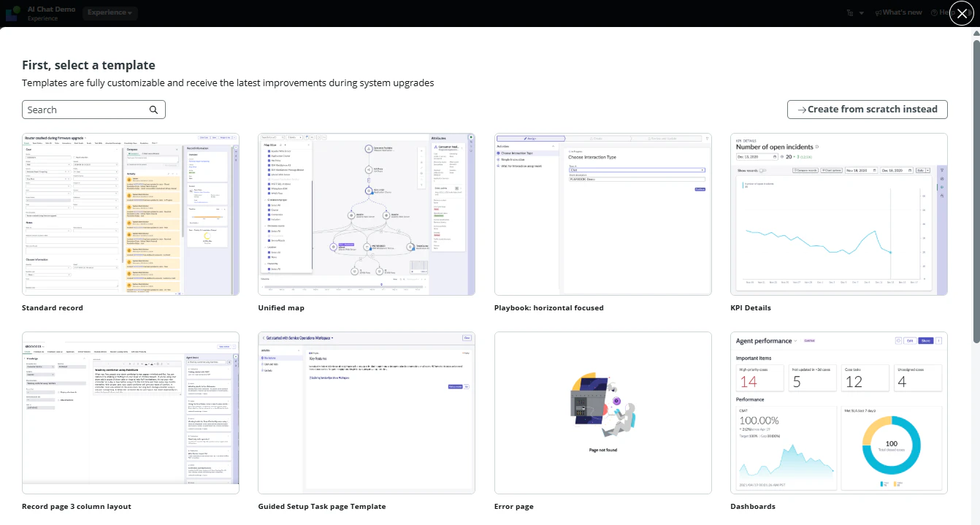Select the KPI Details template preview
This screenshot has width=980, height=525.
(839, 214)
